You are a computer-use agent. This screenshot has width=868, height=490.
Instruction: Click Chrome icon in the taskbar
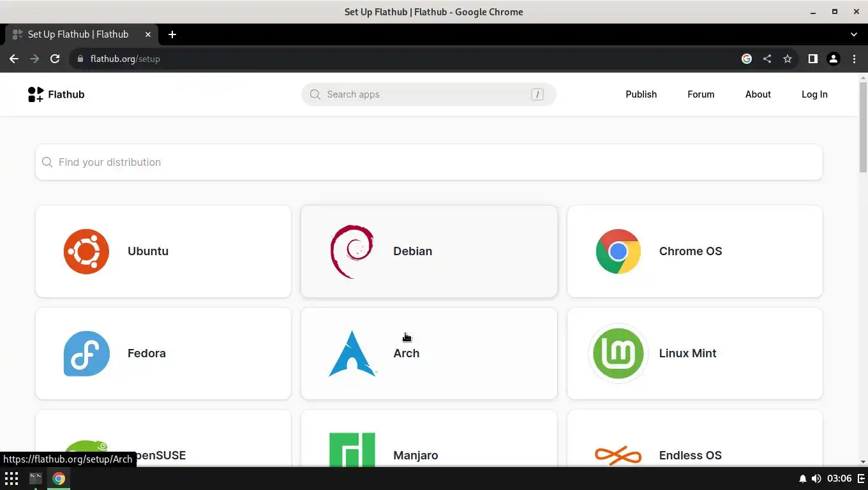click(x=59, y=479)
